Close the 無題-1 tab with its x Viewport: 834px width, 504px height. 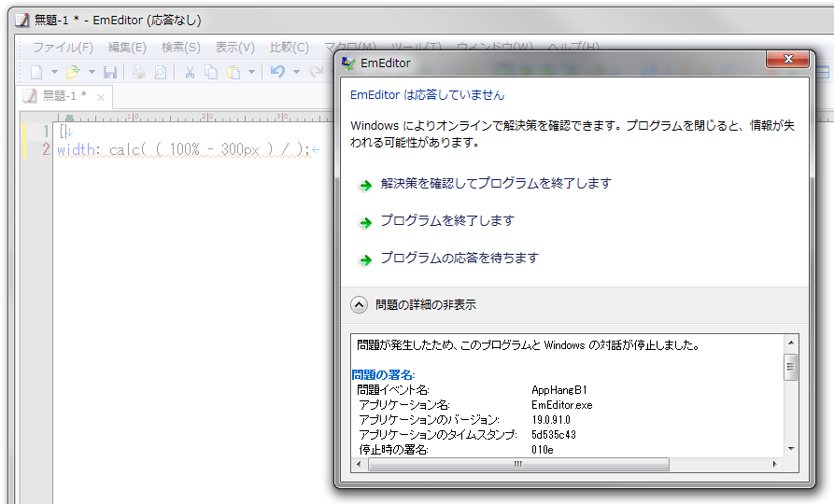[x=101, y=97]
